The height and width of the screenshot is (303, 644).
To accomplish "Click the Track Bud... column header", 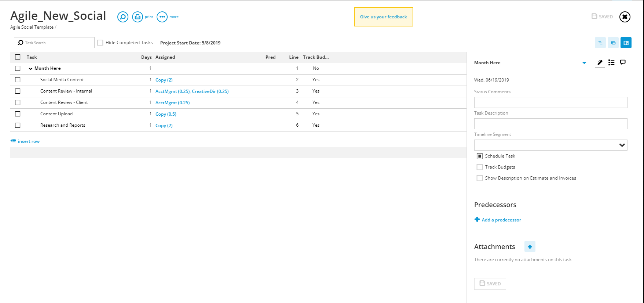I will (316, 57).
